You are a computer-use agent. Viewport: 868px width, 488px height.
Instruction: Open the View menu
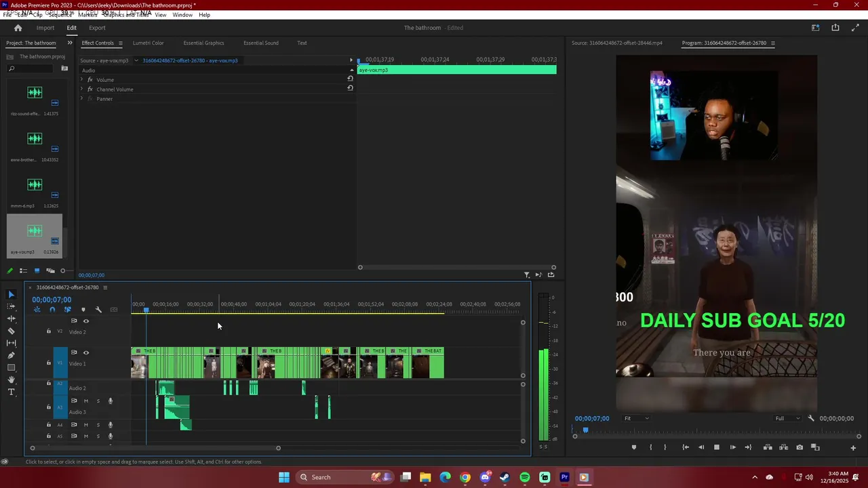click(x=161, y=15)
